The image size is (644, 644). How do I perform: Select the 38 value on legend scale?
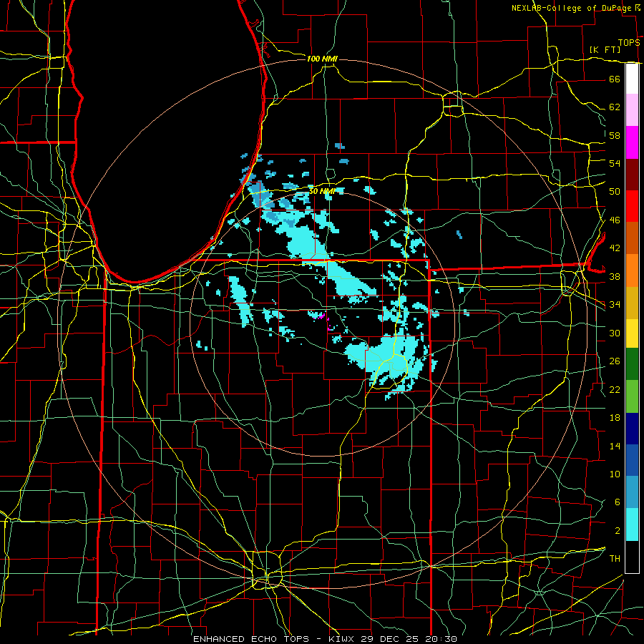615,276
